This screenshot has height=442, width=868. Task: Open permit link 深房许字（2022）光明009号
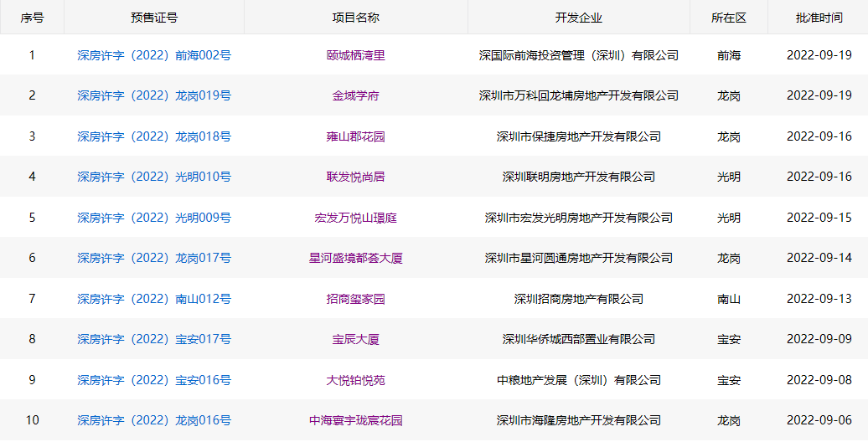click(154, 218)
